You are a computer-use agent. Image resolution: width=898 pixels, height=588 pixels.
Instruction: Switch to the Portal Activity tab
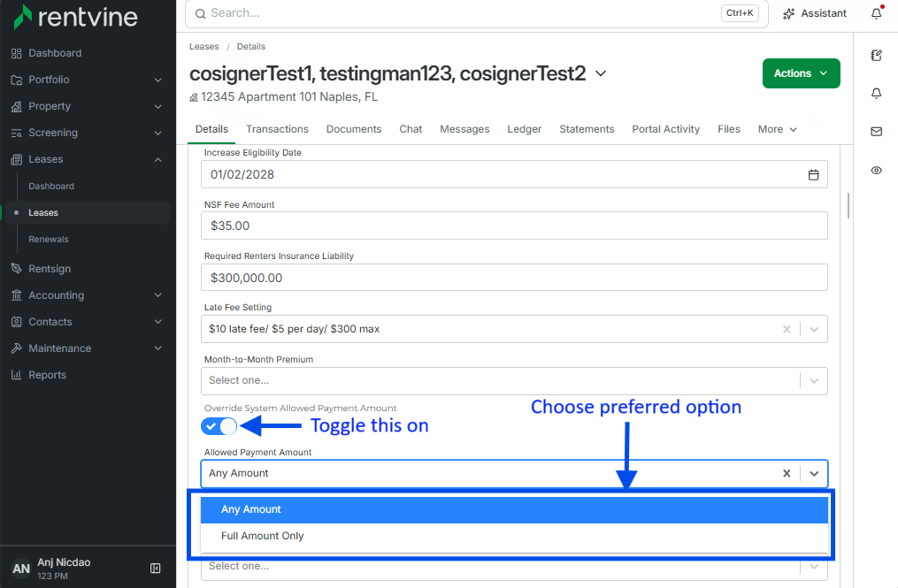(x=665, y=129)
